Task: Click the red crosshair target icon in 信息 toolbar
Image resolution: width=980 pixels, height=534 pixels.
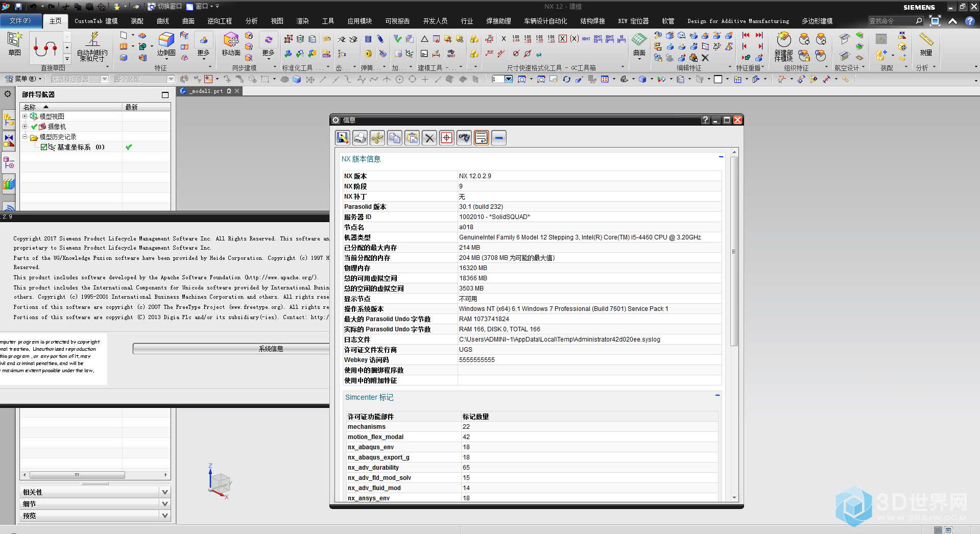Action: [x=447, y=138]
